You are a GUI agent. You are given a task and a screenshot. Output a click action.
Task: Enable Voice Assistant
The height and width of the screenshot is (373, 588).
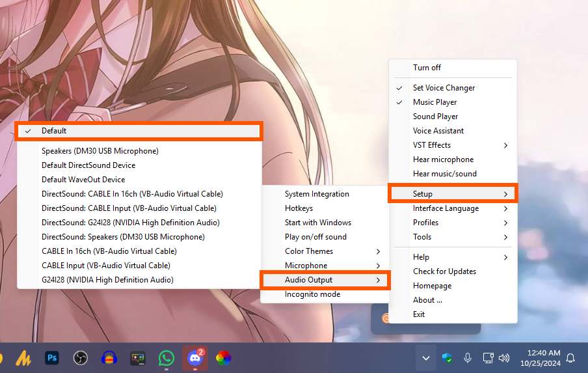[x=453, y=131]
